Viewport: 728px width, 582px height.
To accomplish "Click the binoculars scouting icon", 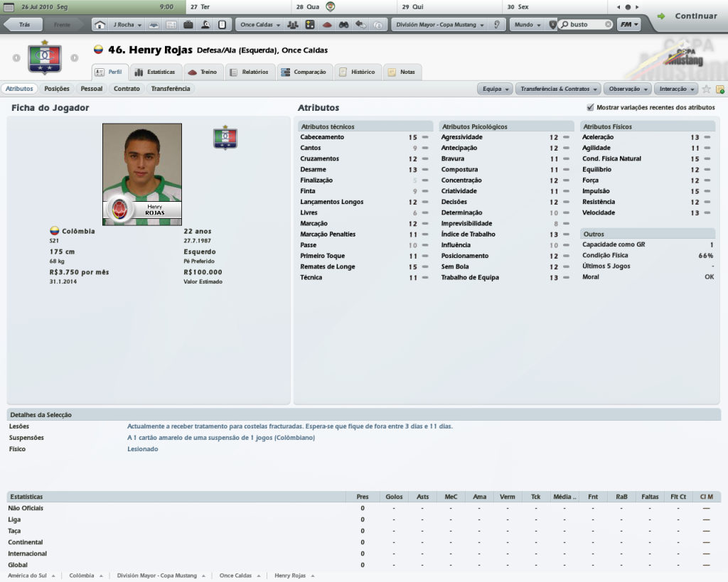I will pos(343,25).
